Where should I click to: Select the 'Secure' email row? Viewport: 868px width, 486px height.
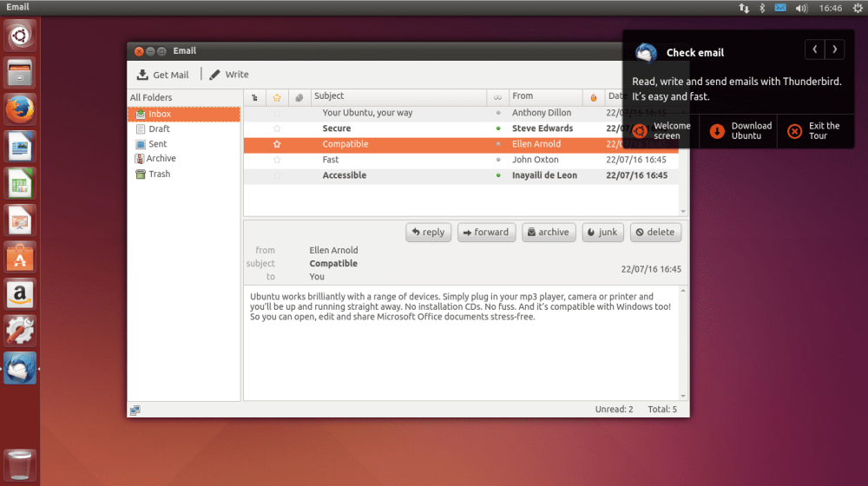point(461,128)
